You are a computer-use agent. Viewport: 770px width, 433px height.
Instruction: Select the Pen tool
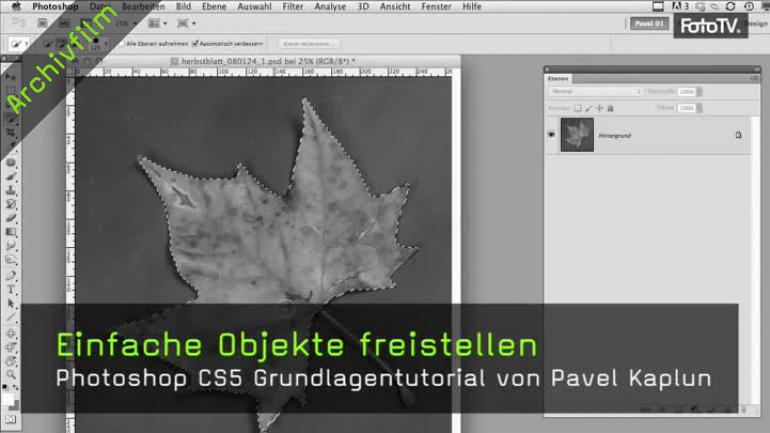11,275
